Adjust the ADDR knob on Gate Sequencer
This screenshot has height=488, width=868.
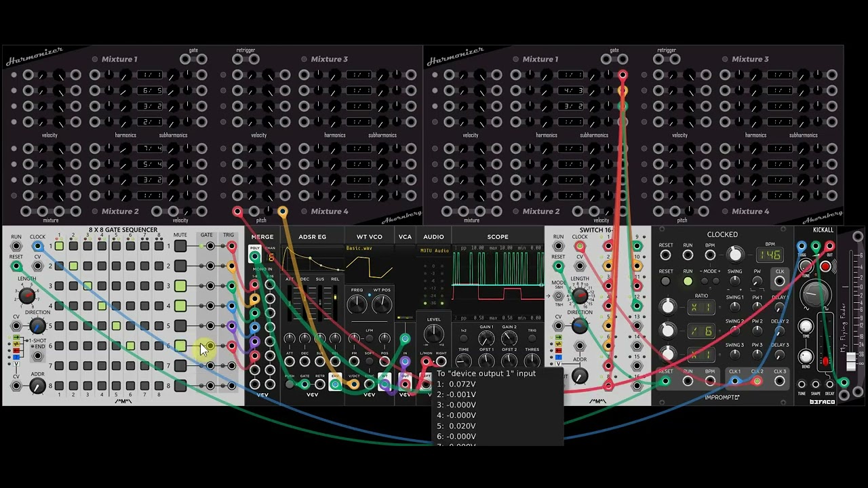tap(37, 386)
